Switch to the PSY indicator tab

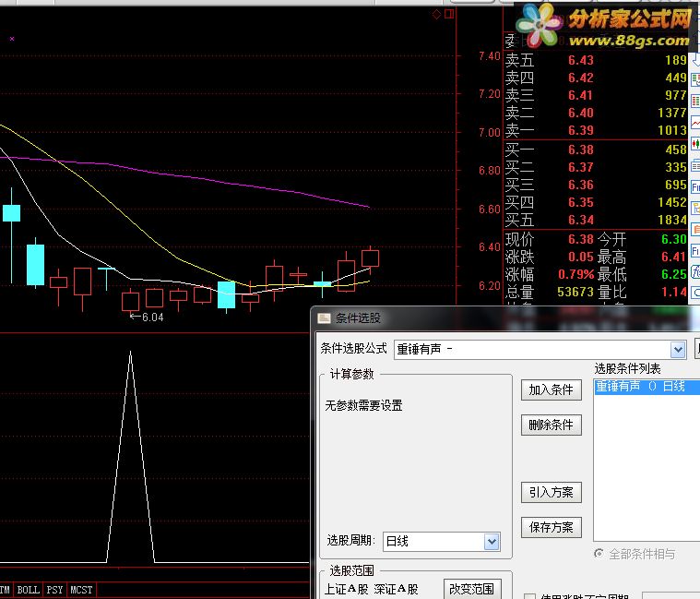click(55, 590)
